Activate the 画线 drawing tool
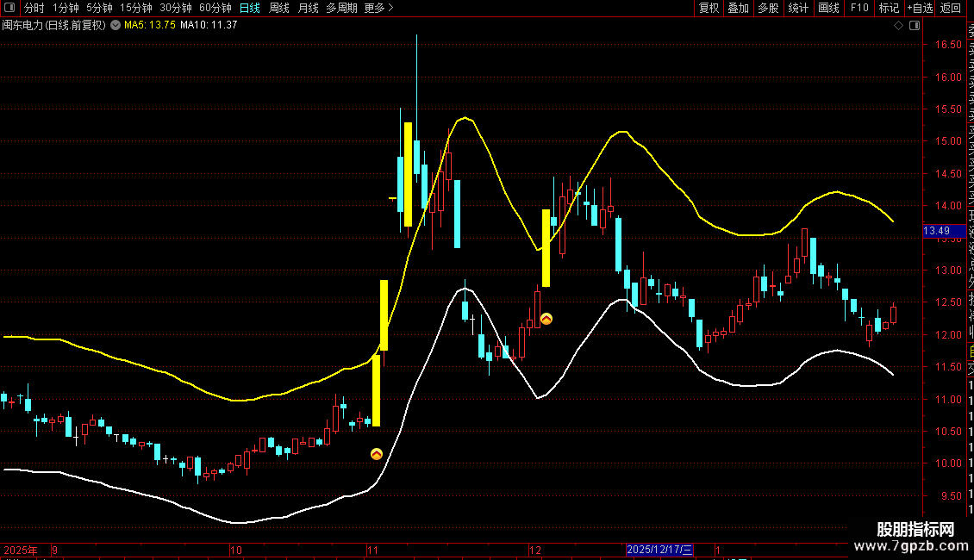 (828, 8)
